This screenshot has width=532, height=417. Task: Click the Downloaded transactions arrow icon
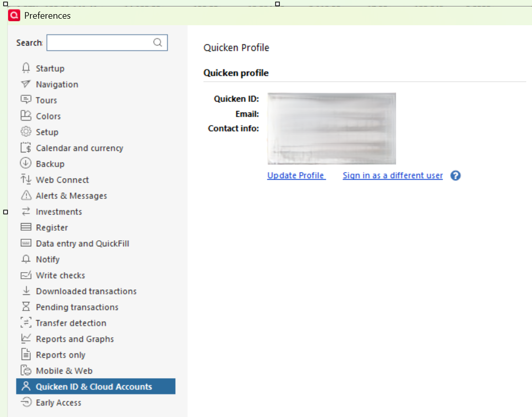[x=26, y=291]
